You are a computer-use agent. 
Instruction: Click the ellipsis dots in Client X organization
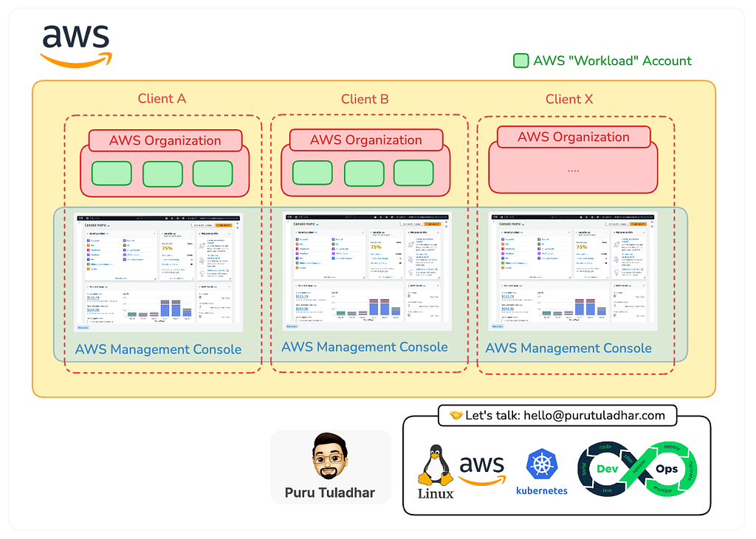tap(573, 171)
